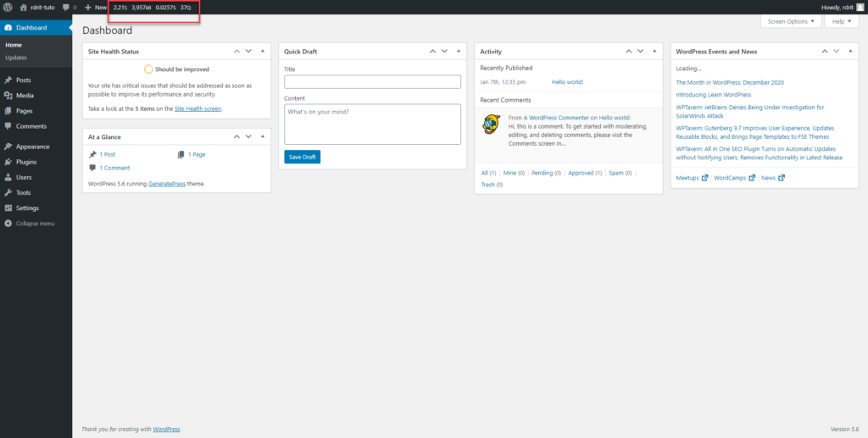
Task: Click the Quick Draft Title field
Action: pyautogui.click(x=372, y=82)
